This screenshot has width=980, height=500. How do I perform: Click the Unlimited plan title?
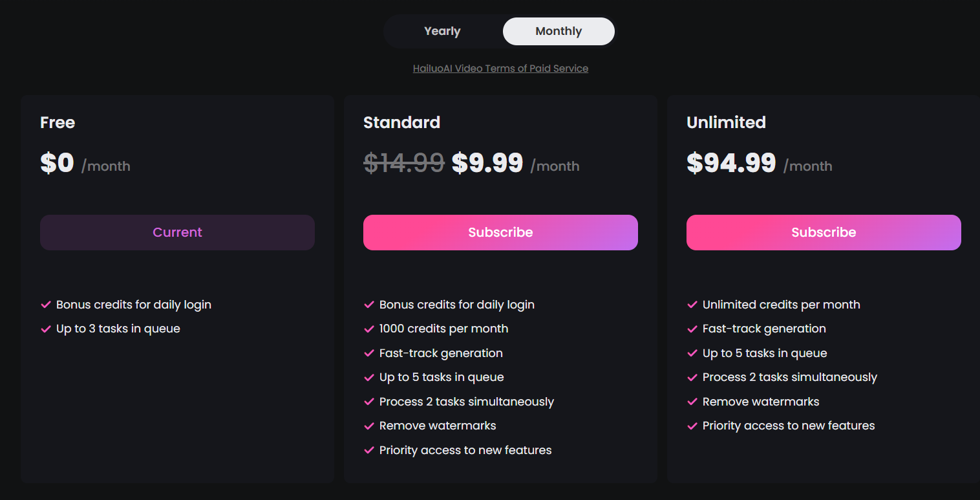pyautogui.click(x=726, y=122)
